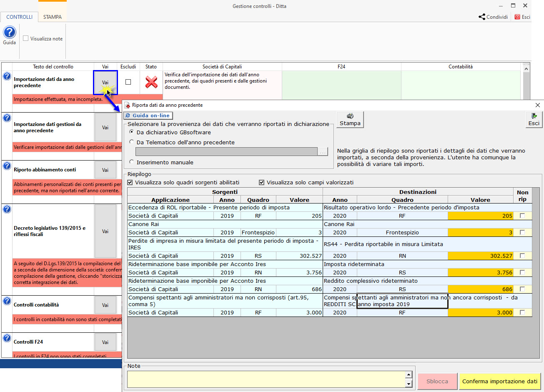Check Non rip box for value 686 row
Screen dimensions: 544x392
522,289
